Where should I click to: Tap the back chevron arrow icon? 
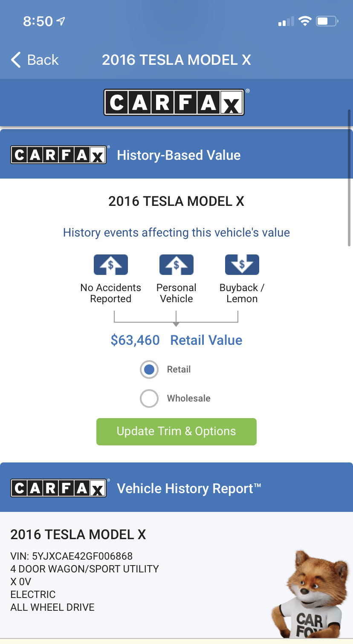pos(16,60)
